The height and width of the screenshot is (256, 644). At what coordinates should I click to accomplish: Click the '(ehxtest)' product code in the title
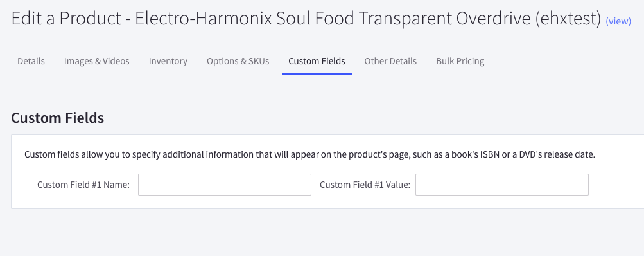568,19
